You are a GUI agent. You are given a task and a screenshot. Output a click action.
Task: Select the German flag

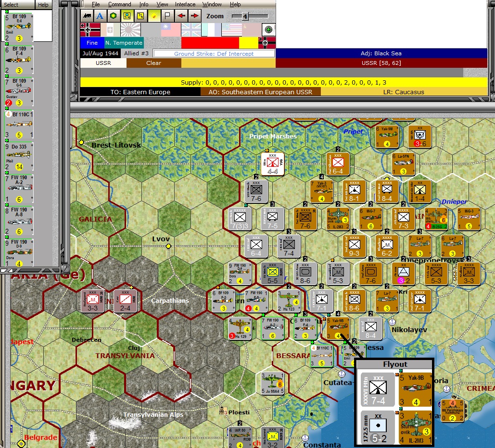[90, 30]
